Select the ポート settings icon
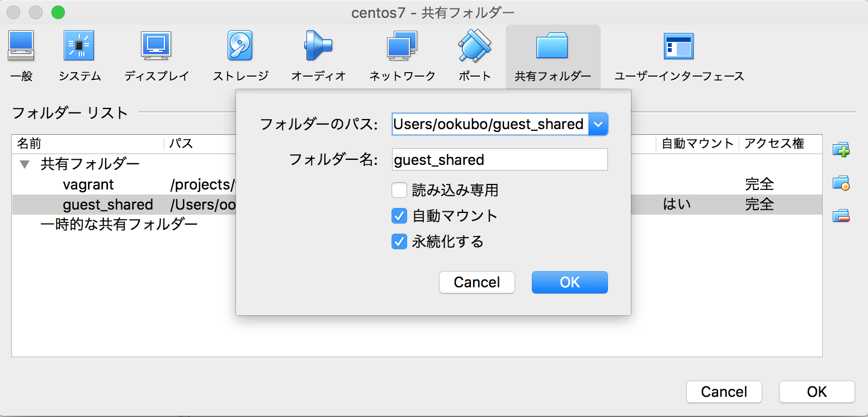 [x=473, y=46]
